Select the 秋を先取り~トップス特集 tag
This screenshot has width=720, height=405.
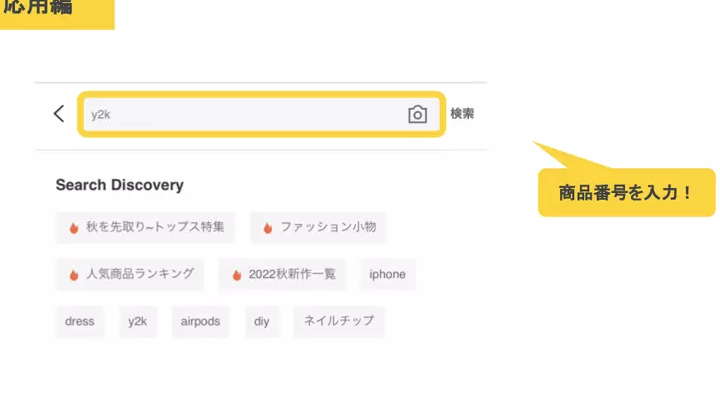pyautogui.click(x=147, y=228)
